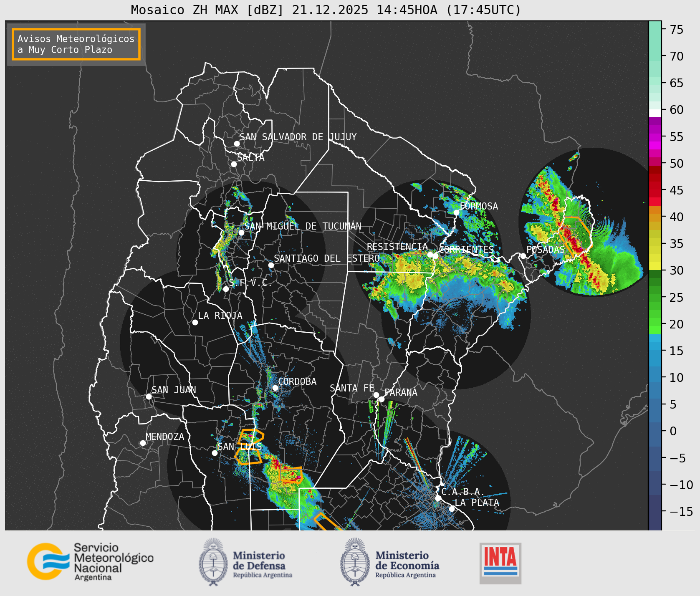
Task: Click the 60 dBZ white colorbar swatch
Action: pyautogui.click(x=655, y=113)
